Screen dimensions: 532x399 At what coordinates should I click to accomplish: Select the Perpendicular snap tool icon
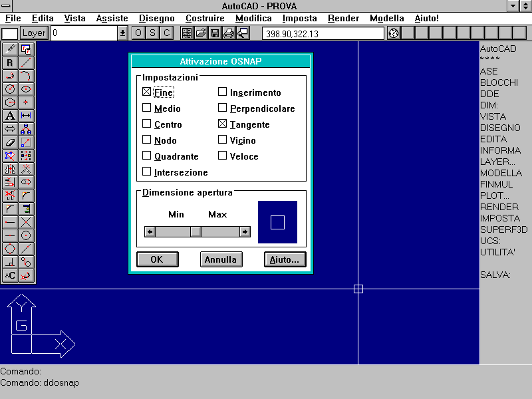coord(10,262)
